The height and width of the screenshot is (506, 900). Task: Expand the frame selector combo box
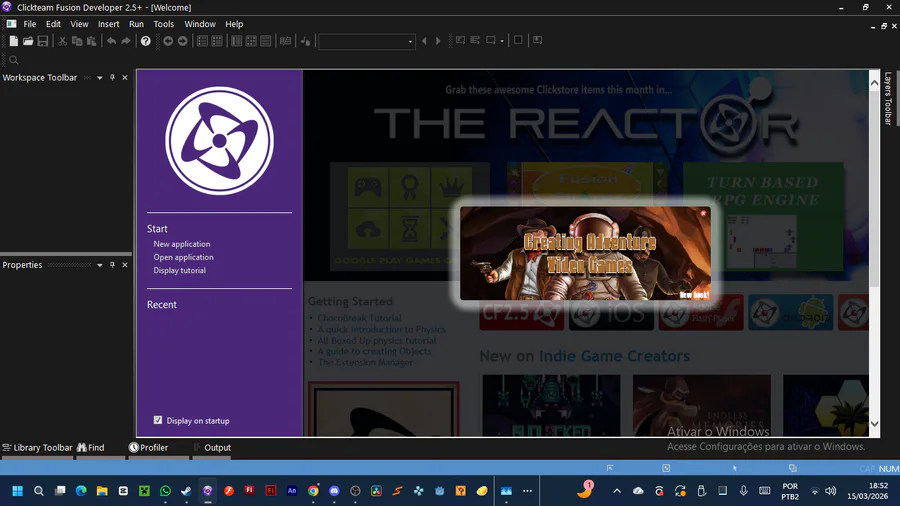(410, 41)
